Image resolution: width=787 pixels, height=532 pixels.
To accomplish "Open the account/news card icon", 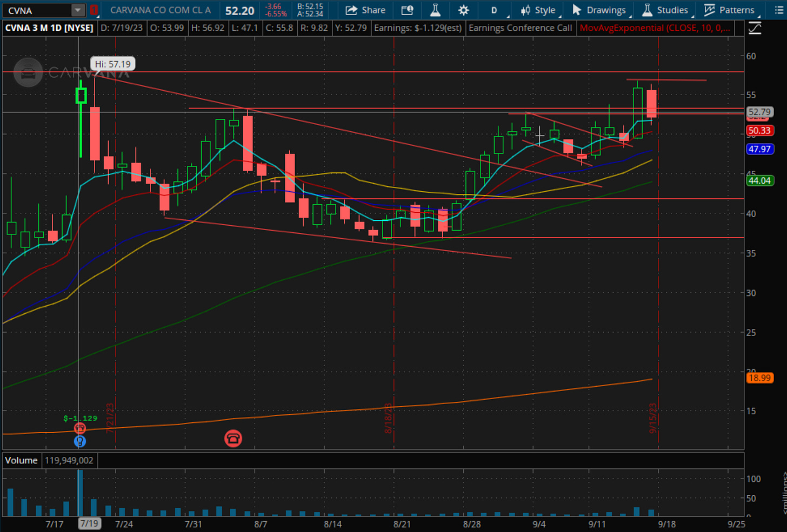I will [x=407, y=10].
